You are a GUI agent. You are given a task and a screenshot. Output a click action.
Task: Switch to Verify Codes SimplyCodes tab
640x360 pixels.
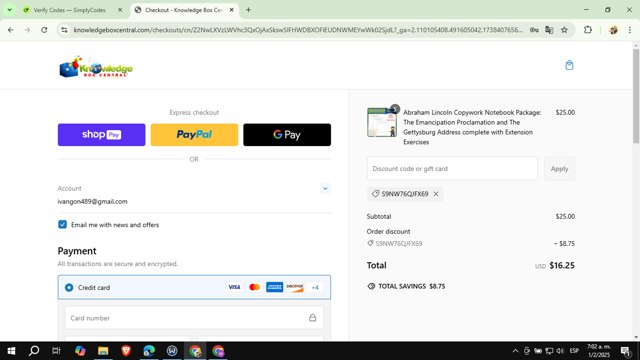click(x=69, y=10)
